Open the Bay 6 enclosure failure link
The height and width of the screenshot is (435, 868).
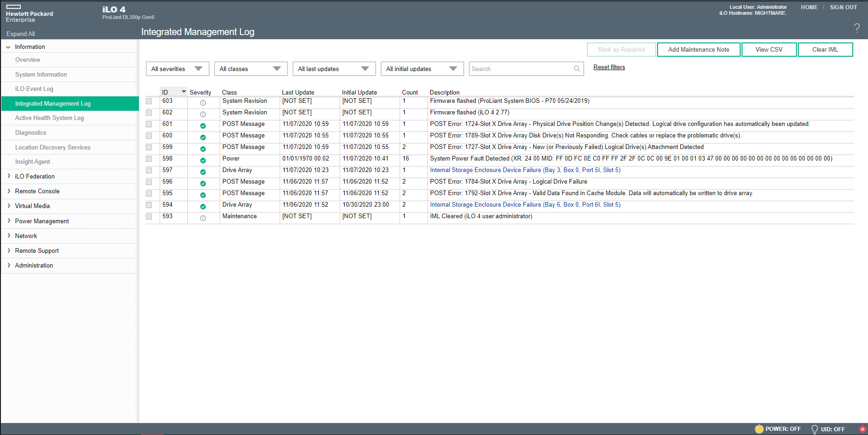tap(525, 205)
